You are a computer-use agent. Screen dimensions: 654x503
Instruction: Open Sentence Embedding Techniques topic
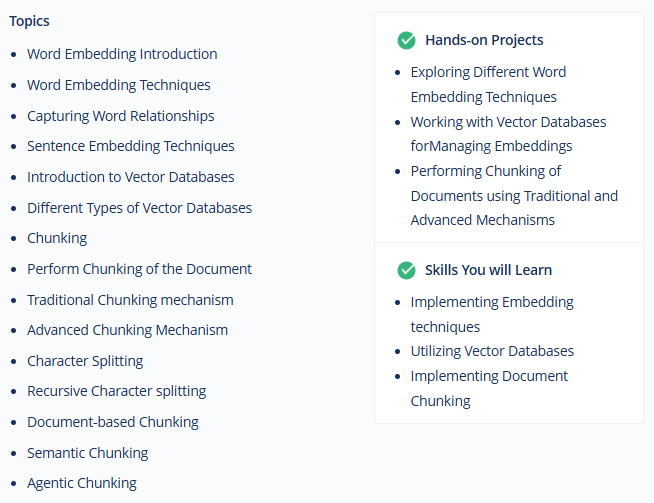(131, 146)
